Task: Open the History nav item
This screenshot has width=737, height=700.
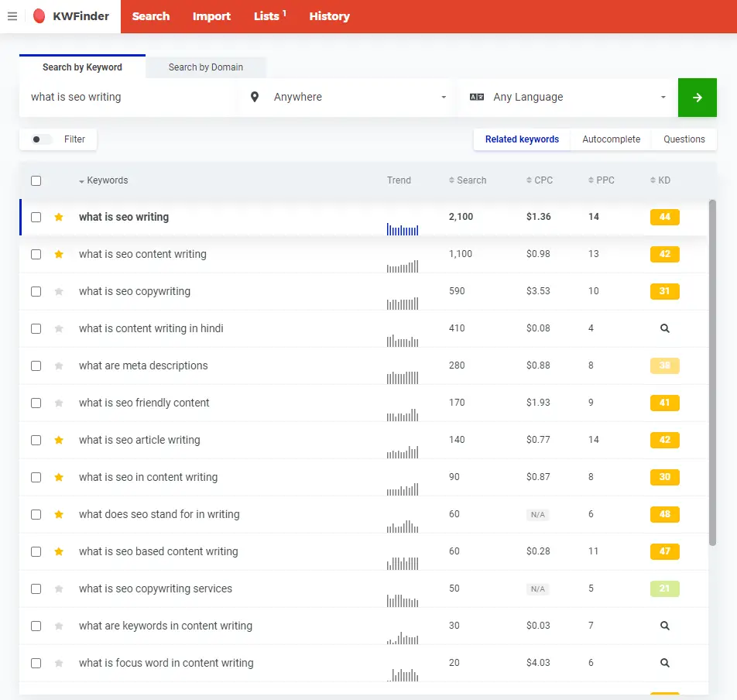Action: tap(330, 16)
